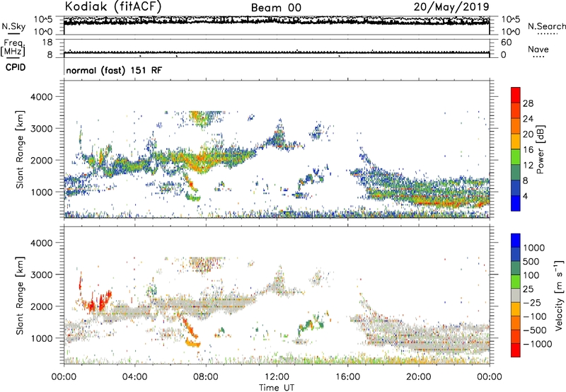Screen dimensions: 566x392
Task: Click the 'N.Sky' label
Action: 13,26
